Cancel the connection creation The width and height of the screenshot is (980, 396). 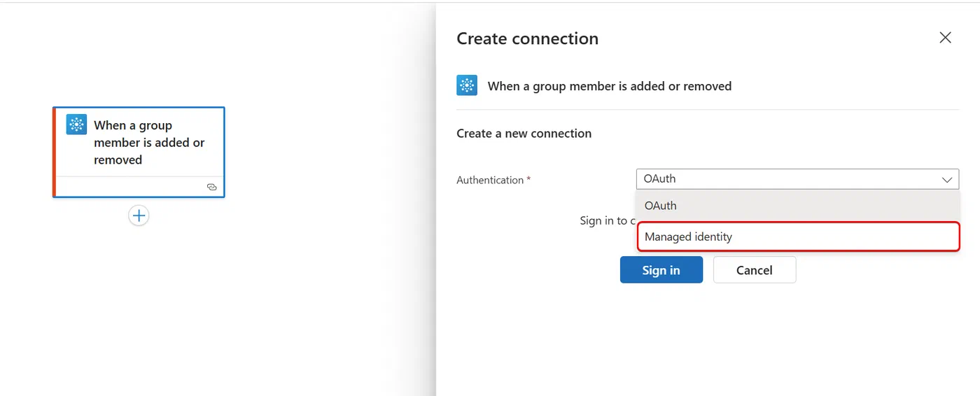tap(755, 269)
